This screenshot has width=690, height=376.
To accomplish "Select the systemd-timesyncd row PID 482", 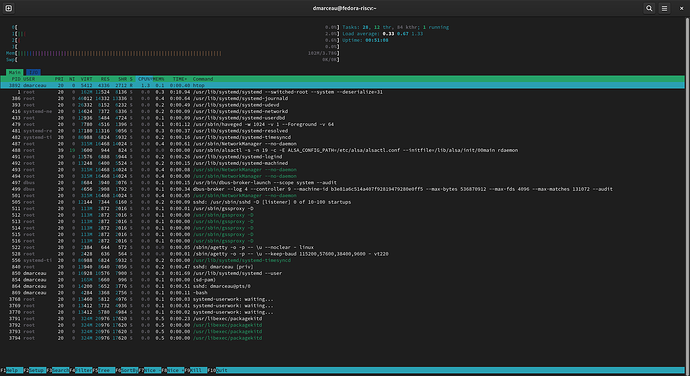I will pyautogui.click(x=342, y=137).
